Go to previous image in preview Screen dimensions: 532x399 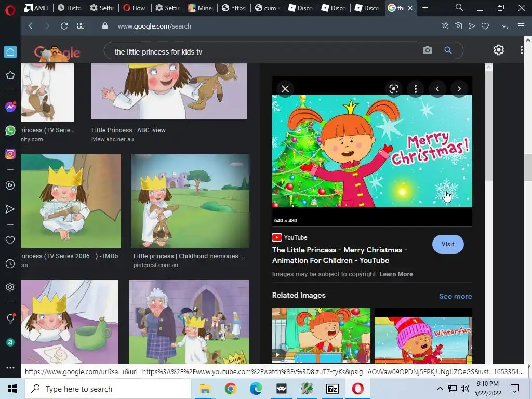point(437,89)
